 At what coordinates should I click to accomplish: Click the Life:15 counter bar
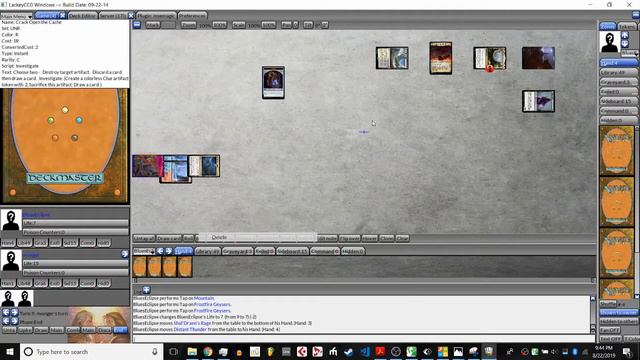76,263
